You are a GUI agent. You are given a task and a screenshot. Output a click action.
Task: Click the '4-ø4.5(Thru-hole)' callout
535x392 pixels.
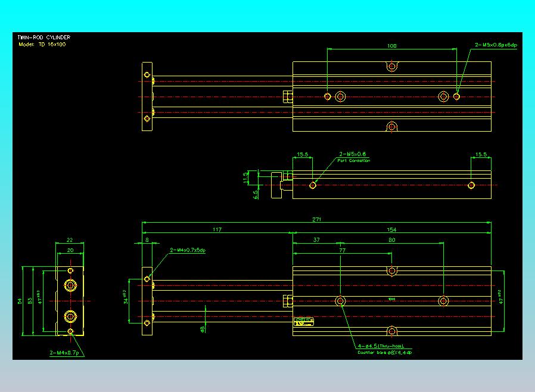point(381,346)
